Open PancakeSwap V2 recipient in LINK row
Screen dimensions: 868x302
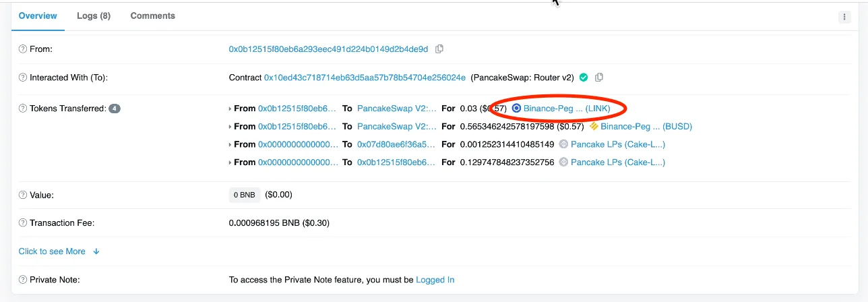[x=397, y=109]
